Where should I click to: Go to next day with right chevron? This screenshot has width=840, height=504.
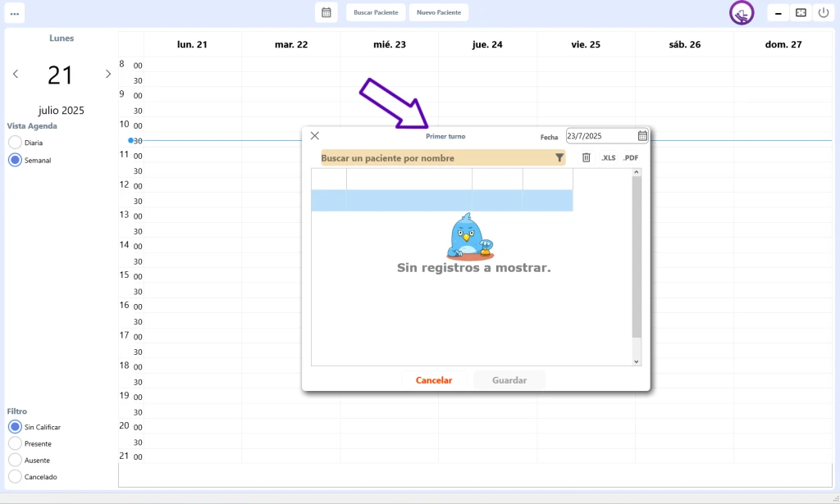107,75
